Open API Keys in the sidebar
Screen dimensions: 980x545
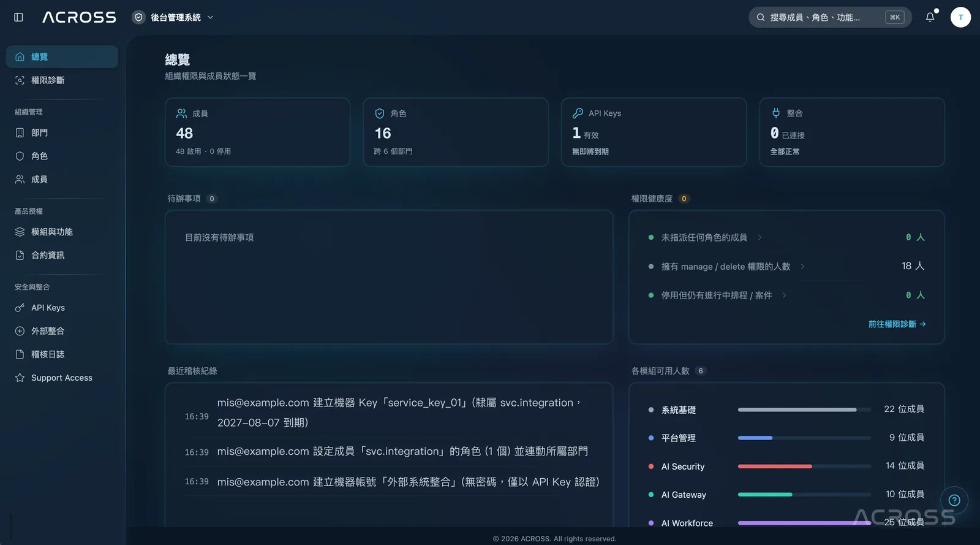point(62,308)
